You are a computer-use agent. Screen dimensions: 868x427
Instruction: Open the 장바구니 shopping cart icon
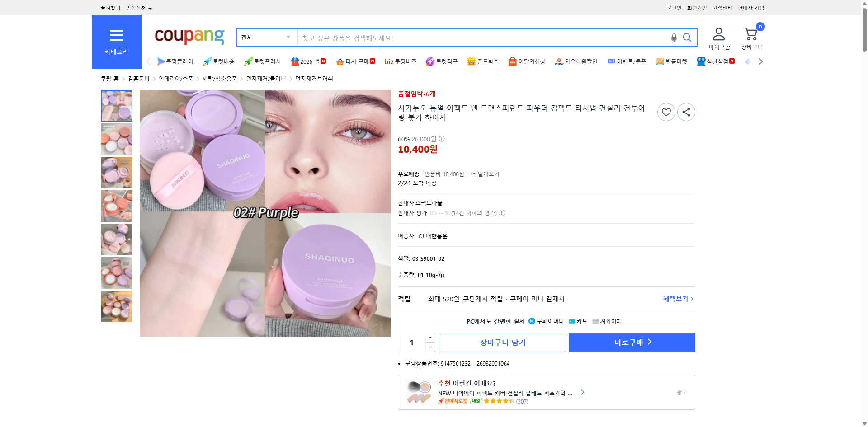(x=751, y=34)
